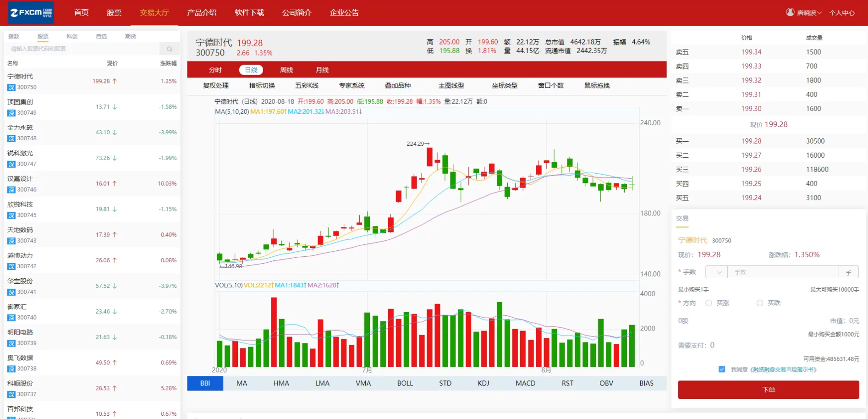Open the 主图线型 menu
The image size is (868, 419).
point(451,86)
